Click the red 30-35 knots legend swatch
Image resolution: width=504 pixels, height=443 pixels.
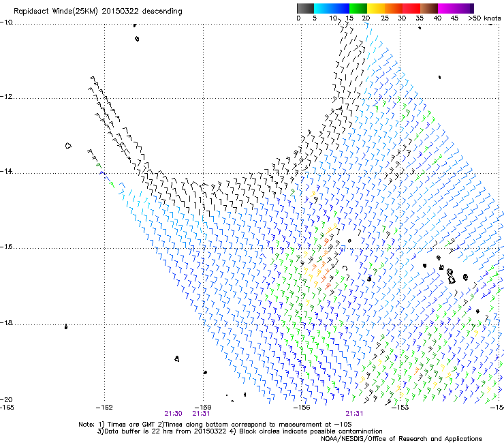coord(411,8)
